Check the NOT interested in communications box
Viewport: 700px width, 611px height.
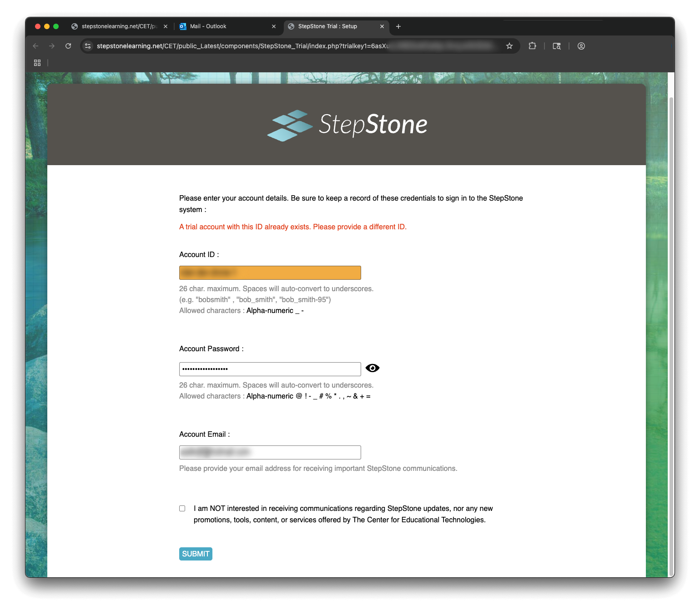pos(182,509)
